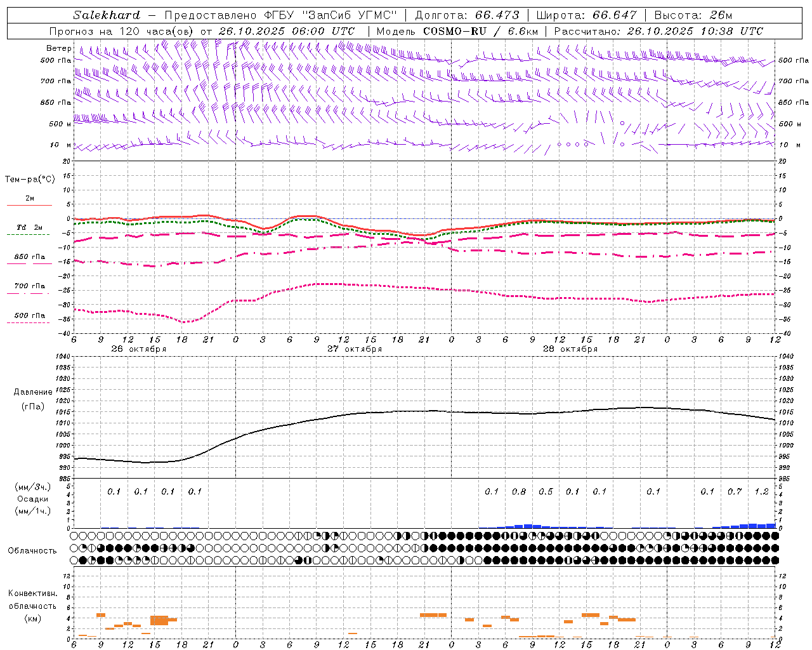Click the 28 октября date label
Screen dimensions: 812x650
570,349
